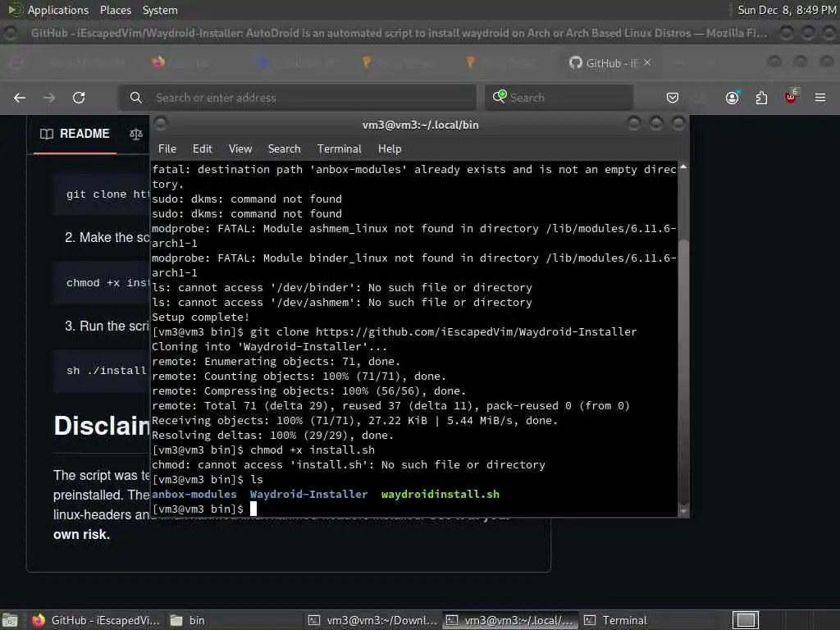Click the '2. Make the sc' README step
The height and width of the screenshot is (630, 840).
(x=107, y=237)
